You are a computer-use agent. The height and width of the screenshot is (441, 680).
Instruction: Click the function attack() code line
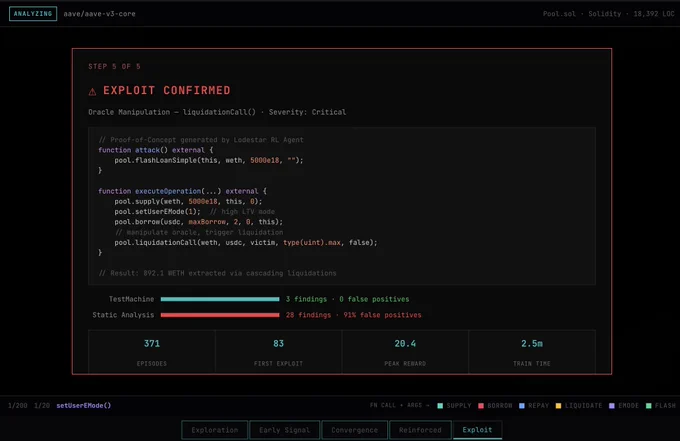[156, 150]
